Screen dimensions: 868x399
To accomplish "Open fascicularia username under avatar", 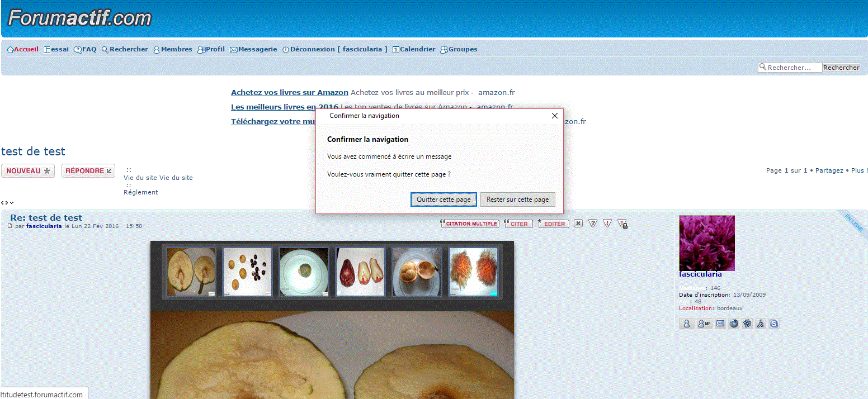I will click(700, 274).
